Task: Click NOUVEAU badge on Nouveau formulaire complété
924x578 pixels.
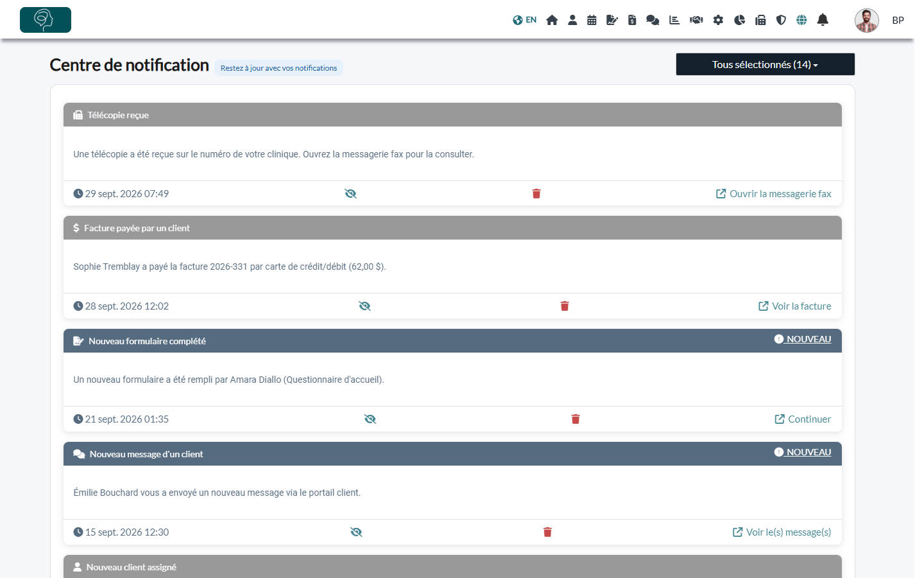Action: click(x=802, y=339)
